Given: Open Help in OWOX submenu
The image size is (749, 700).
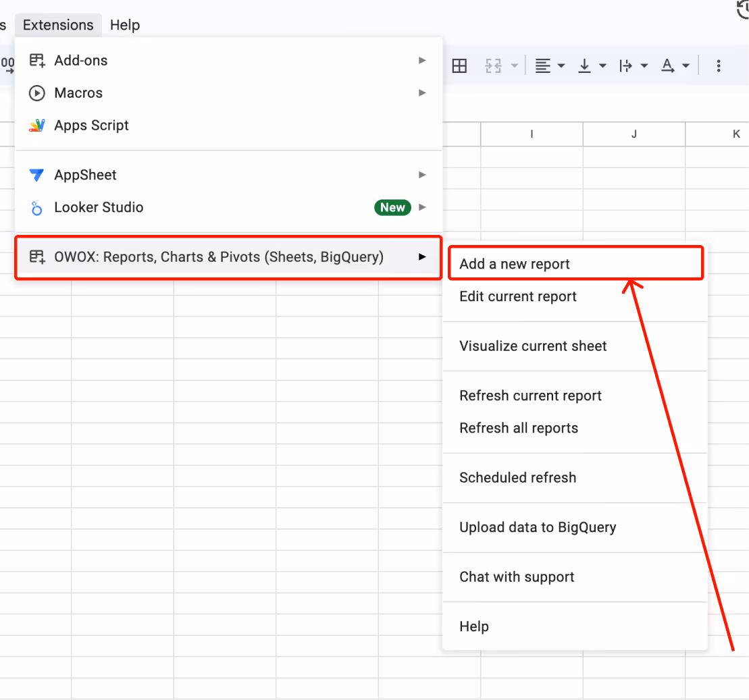Looking at the screenshot, I should (575, 627).
